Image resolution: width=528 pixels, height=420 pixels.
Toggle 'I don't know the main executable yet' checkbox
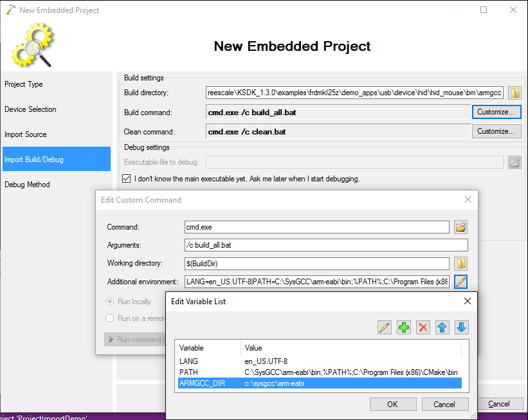click(x=126, y=179)
